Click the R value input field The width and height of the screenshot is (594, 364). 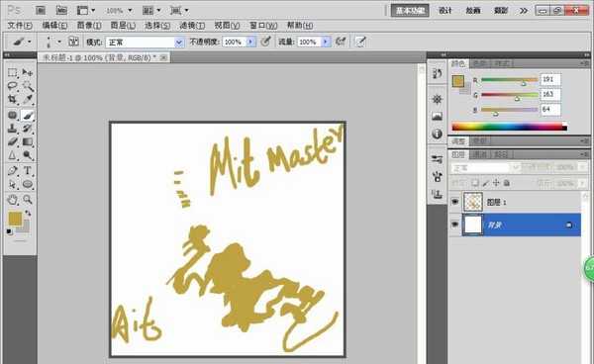coord(550,79)
